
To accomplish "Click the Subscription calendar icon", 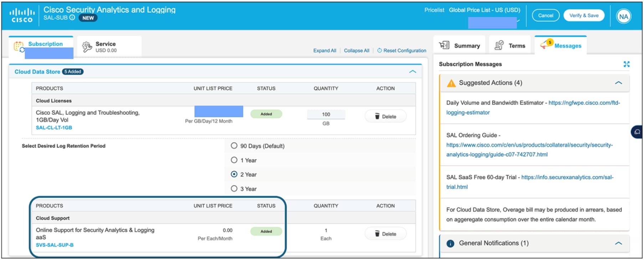I will tap(19, 47).
